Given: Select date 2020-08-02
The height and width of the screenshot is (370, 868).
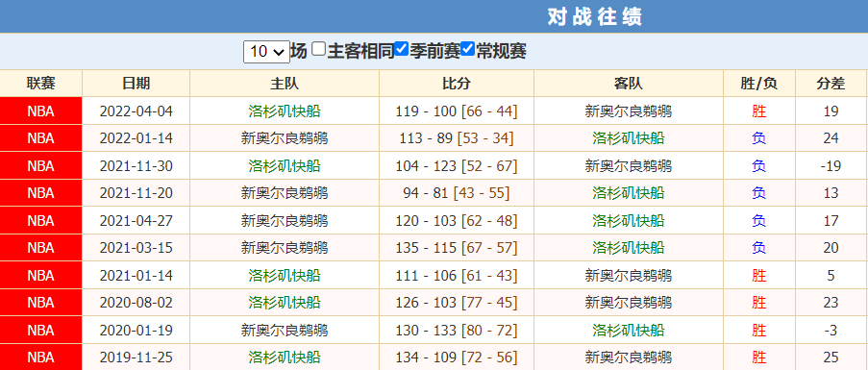Looking at the screenshot, I should 136,303.
